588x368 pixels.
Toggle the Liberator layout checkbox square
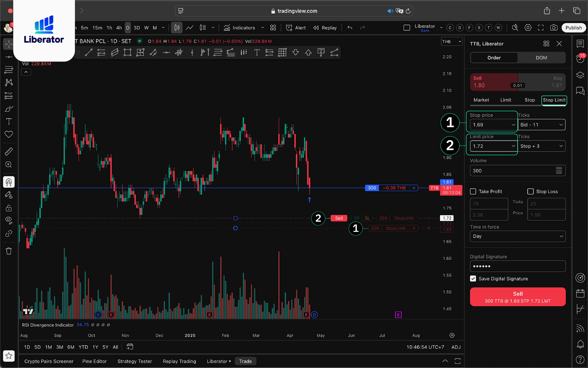(407, 28)
